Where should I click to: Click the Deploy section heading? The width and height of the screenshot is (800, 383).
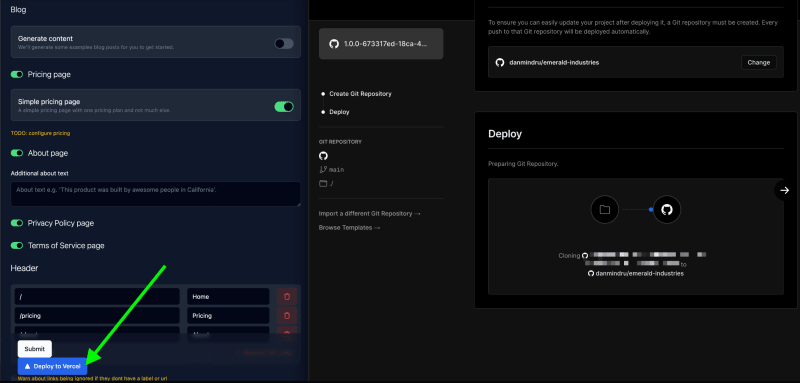pos(505,134)
